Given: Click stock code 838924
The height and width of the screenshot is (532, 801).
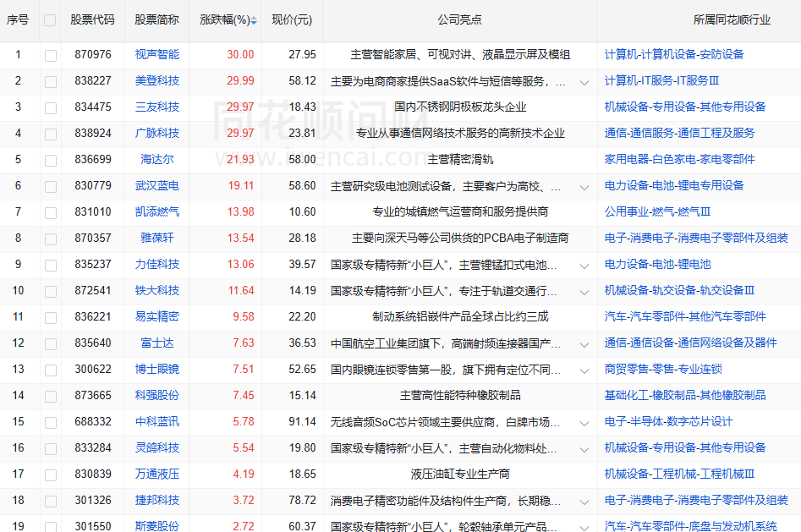Looking at the screenshot, I should pos(93,133).
